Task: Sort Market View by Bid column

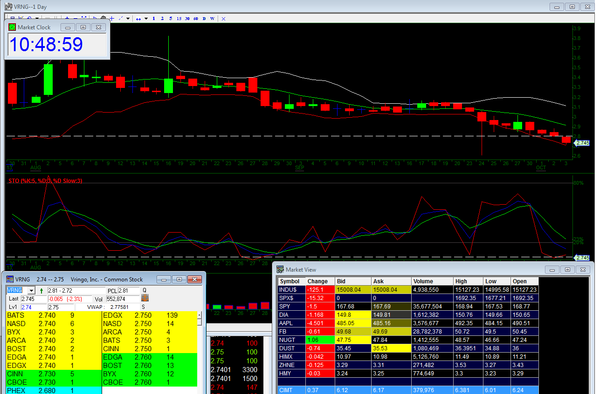Action: (x=353, y=281)
